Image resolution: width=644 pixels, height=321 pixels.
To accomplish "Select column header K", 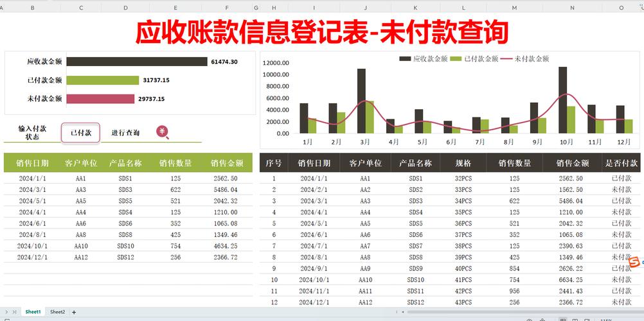I will click(415, 8).
